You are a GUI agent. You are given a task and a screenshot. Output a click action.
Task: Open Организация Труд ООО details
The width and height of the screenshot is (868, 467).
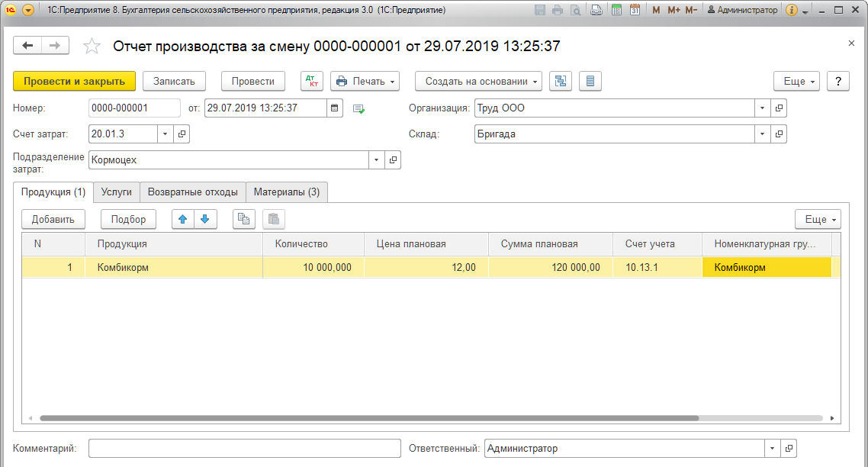point(779,108)
